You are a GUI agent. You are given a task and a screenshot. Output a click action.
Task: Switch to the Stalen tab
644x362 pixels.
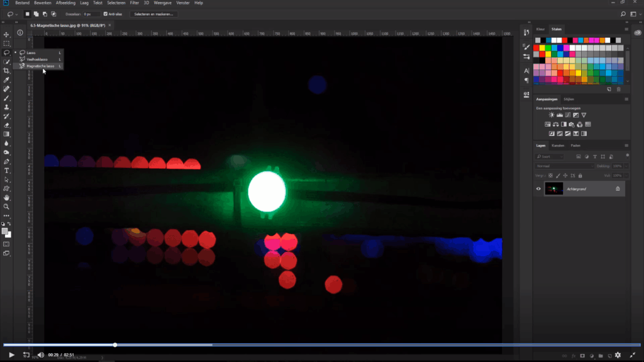pyautogui.click(x=557, y=29)
